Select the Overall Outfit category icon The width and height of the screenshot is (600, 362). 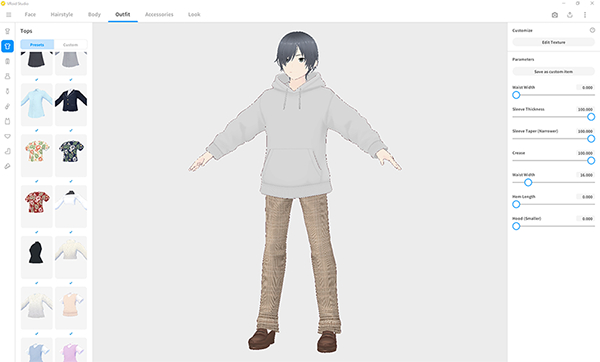[x=7, y=31]
